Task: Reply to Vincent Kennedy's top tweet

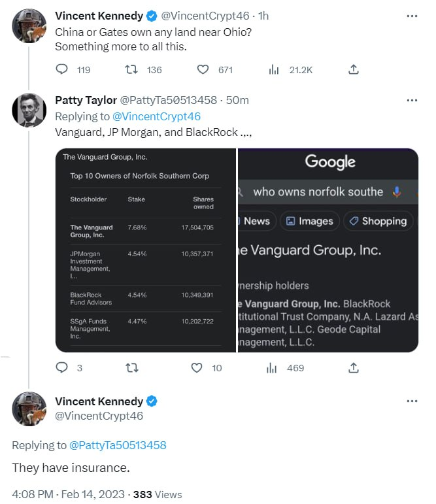Action: 62,69
